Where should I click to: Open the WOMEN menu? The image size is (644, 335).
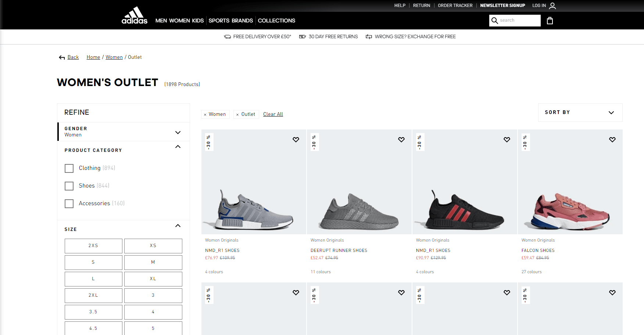[x=179, y=21]
